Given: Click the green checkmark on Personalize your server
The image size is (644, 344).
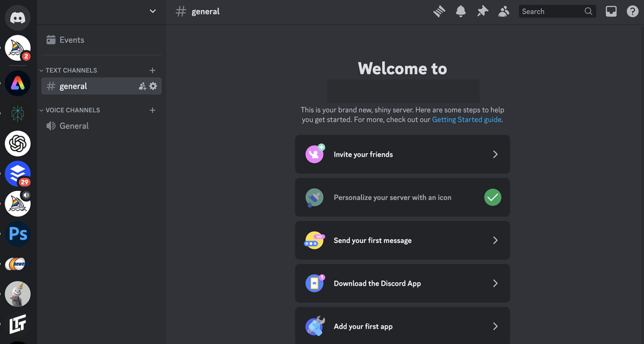Looking at the screenshot, I should (493, 197).
